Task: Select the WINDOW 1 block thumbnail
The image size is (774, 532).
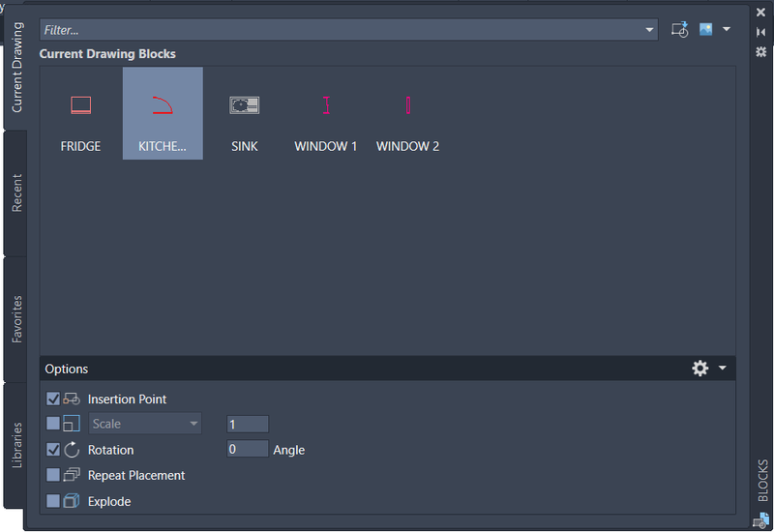Action: click(x=326, y=113)
